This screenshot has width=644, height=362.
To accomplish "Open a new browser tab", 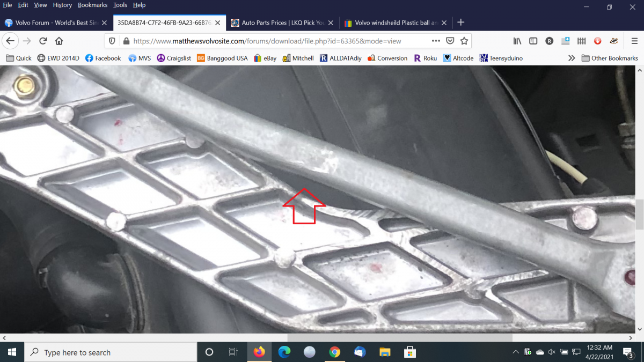I will tap(460, 23).
